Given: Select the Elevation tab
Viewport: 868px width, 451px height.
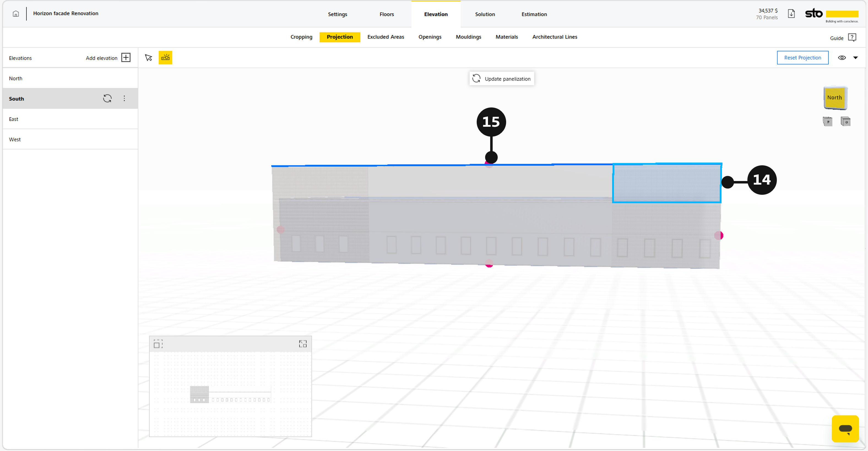Looking at the screenshot, I should (436, 14).
